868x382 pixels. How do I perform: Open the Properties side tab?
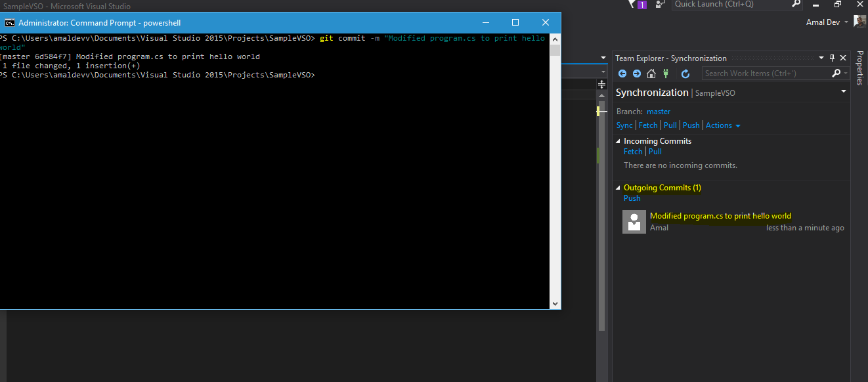(x=859, y=68)
